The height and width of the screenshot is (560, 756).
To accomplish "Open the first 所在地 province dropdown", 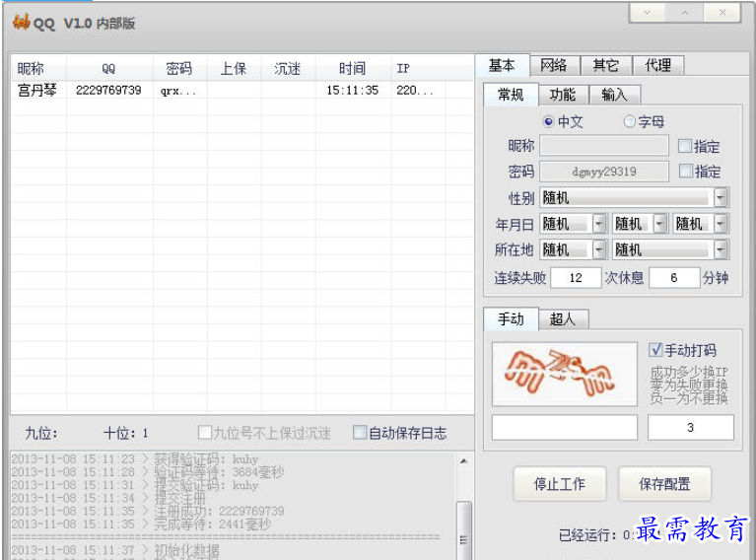I will [x=573, y=249].
